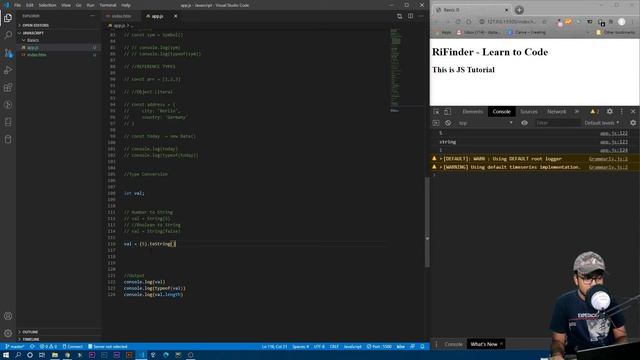Viewport: 640px width, 360px height.
Task: Open first Grammarly.js source link
Action: click(608, 159)
